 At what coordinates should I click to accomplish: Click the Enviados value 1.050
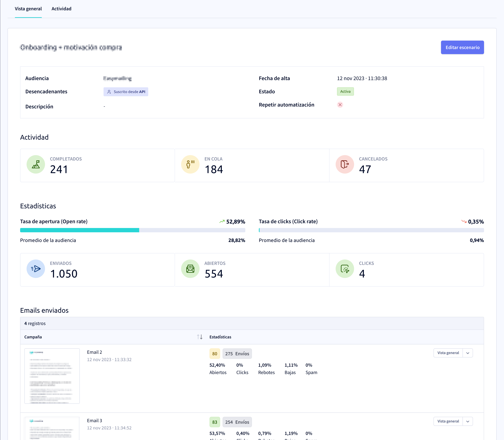pos(64,274)
